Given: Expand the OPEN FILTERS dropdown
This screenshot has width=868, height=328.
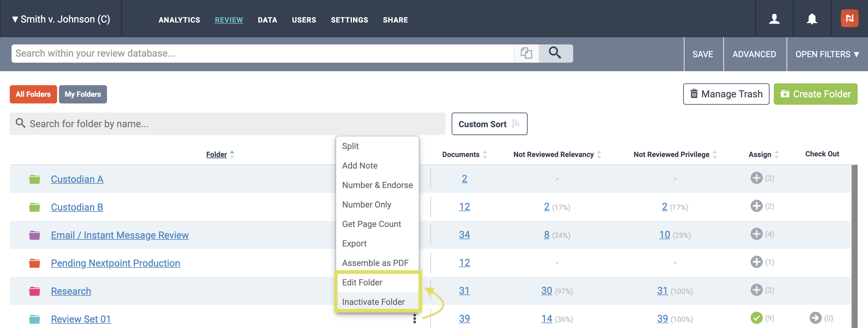Looking at the screenshot, I should [827, 54].
